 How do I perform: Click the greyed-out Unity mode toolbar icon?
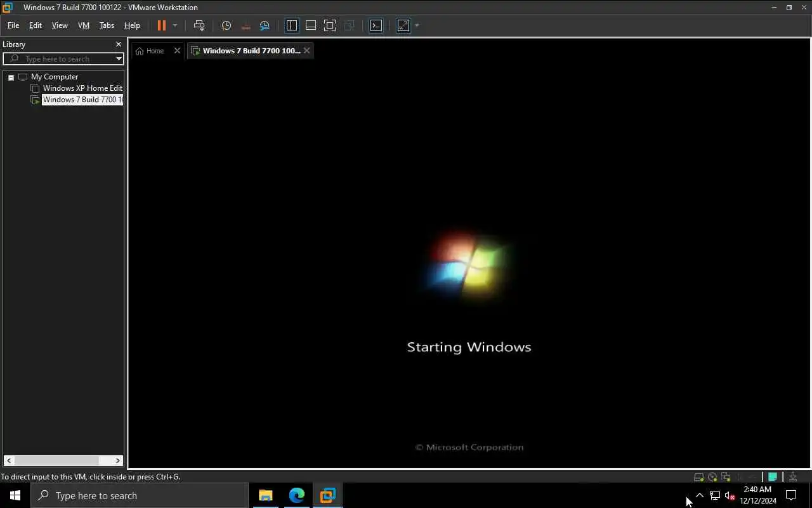click(349, 25)
